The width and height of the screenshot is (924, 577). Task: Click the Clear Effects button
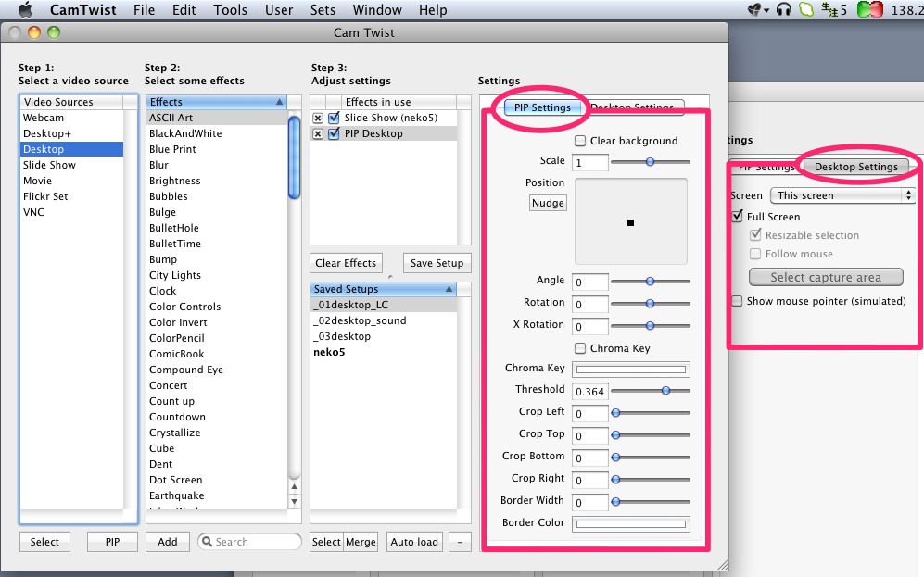click(346, 263)
